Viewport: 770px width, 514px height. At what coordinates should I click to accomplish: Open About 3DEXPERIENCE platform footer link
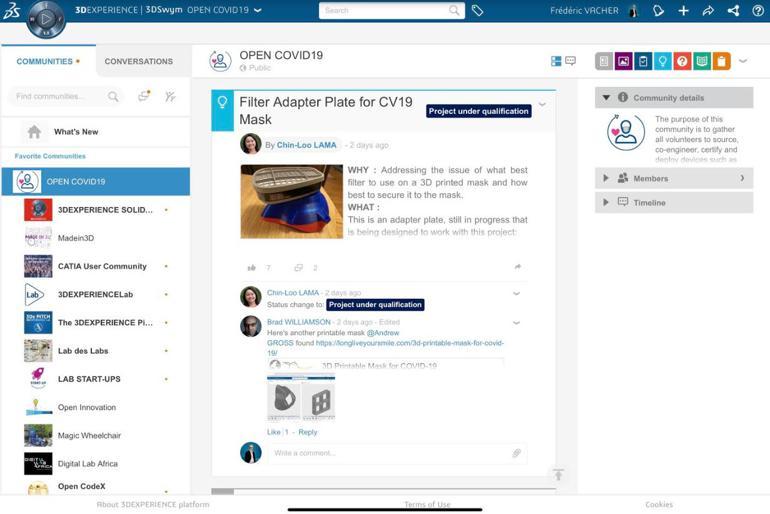[x=153, y=504]
